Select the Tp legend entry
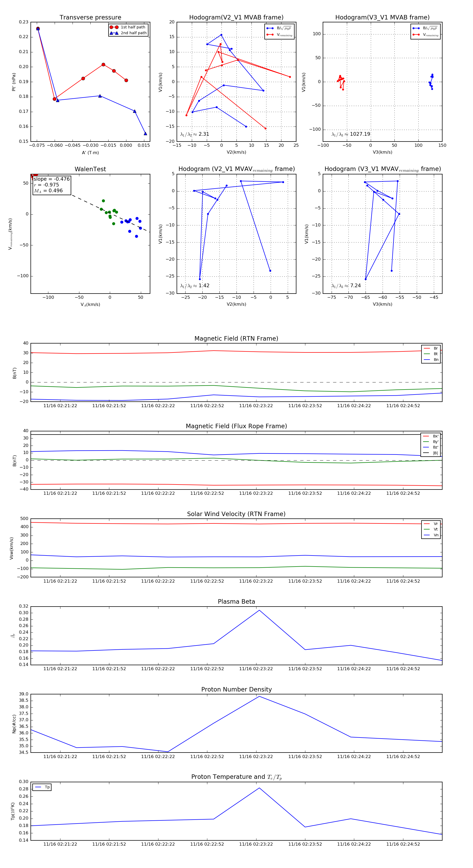The image size is (473, 868). (42, 787)
